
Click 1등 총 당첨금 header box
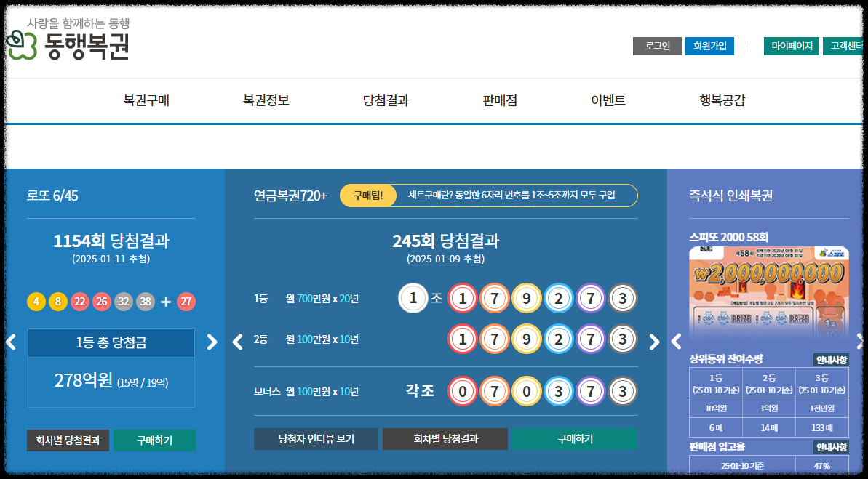coord(111,342)
